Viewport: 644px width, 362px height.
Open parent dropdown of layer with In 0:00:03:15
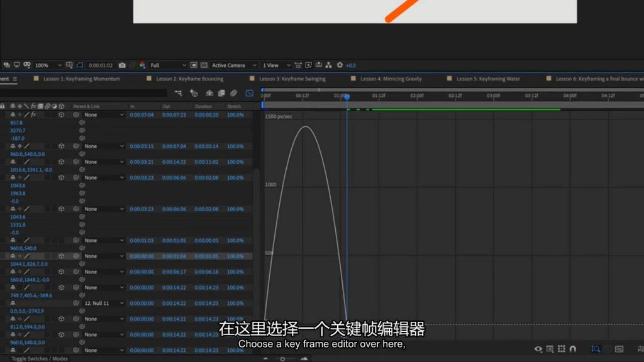click(x=104, y=146)
